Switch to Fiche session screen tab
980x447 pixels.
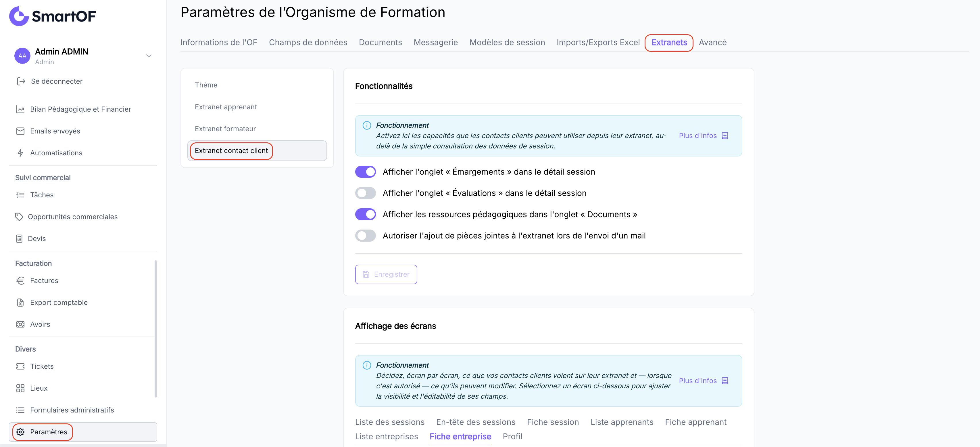point(553,422)
